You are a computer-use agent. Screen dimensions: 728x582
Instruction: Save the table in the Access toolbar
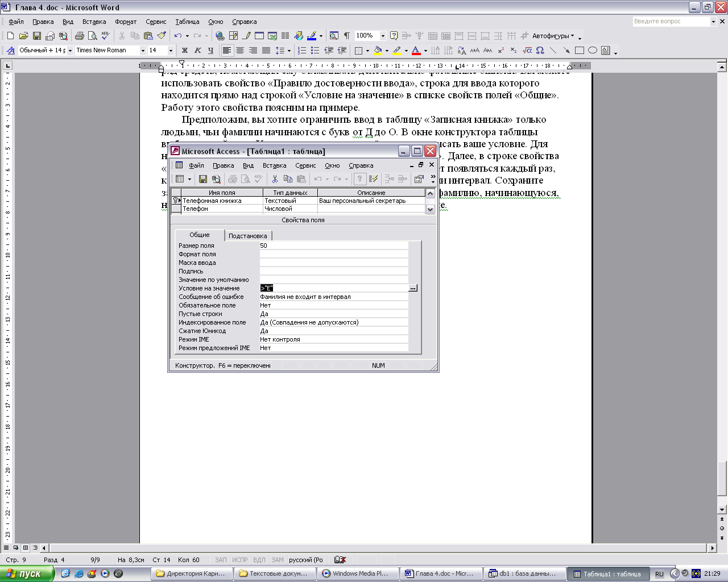coord(203,179)
